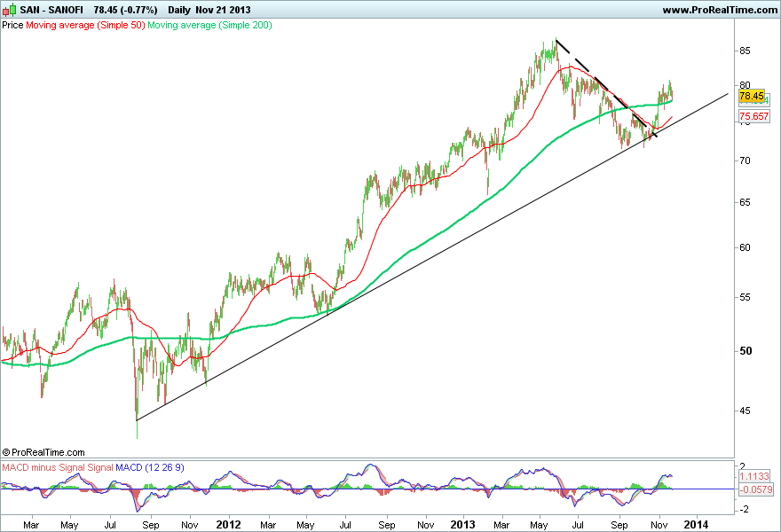
Task: Select the Moving average (Simple 50) legend
Action: click(x=85, y=25)
